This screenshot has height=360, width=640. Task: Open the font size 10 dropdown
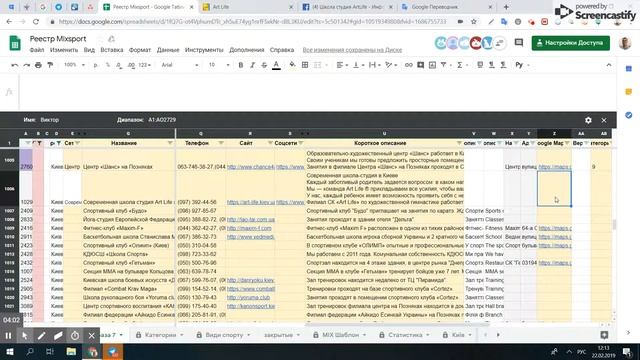[219, 65]
